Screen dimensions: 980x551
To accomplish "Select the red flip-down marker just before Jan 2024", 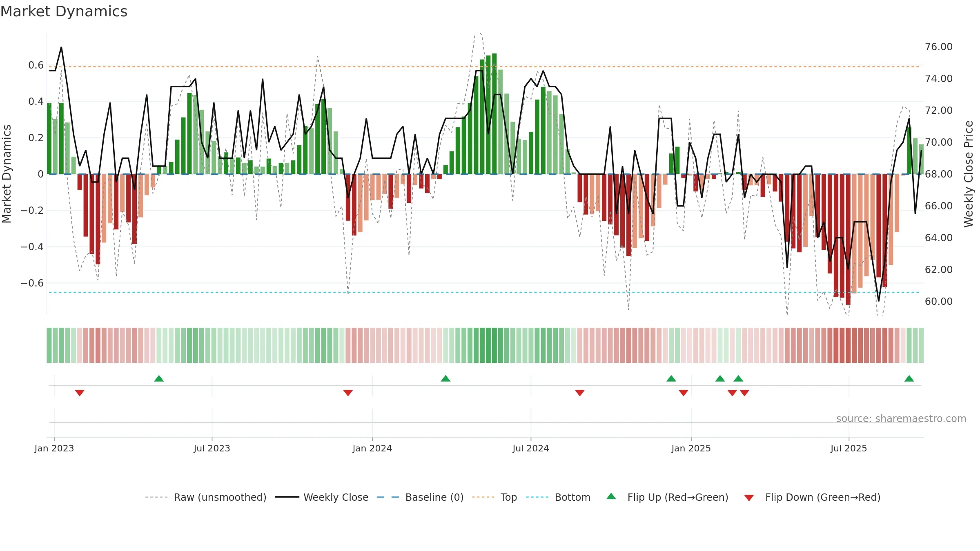I will click(x=348, y=393).
